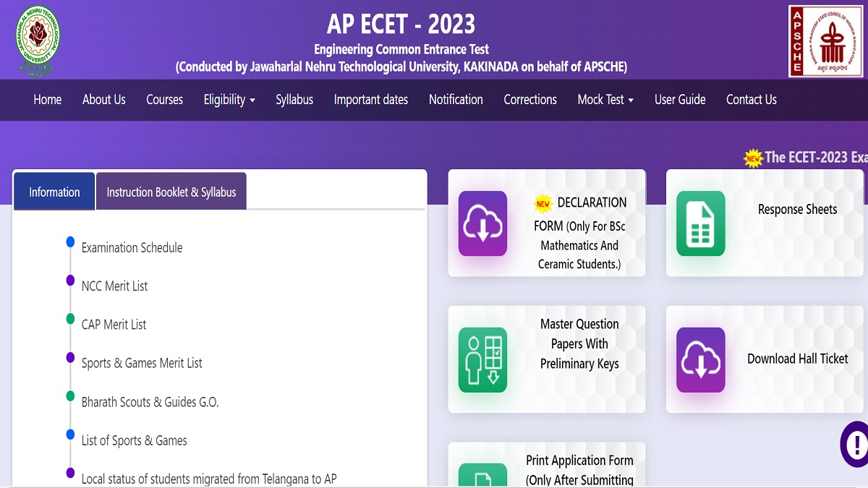Image resolution: width=868 pixels, height=488 pixels.
Task: Click the Response Sheets card label
Action: coord(797,209)
